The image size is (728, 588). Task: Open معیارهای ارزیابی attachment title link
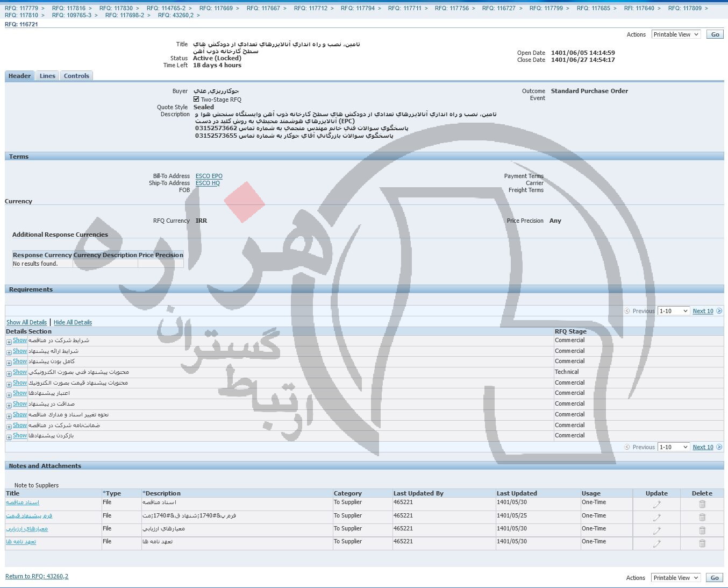coord(27,528)
